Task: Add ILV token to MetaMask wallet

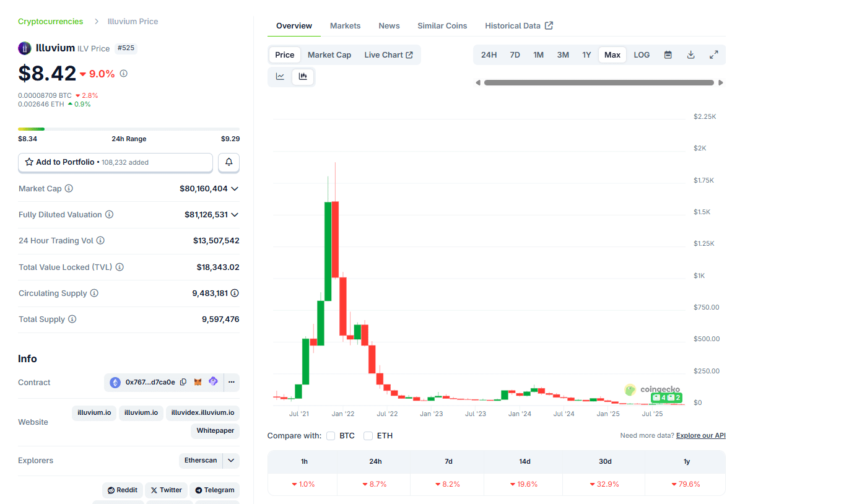Action: (197, 382)
